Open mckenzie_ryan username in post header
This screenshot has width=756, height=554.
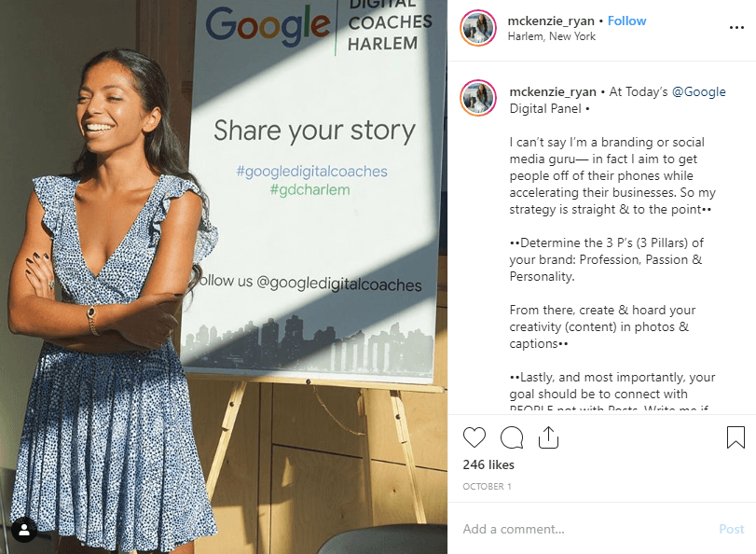552,21
